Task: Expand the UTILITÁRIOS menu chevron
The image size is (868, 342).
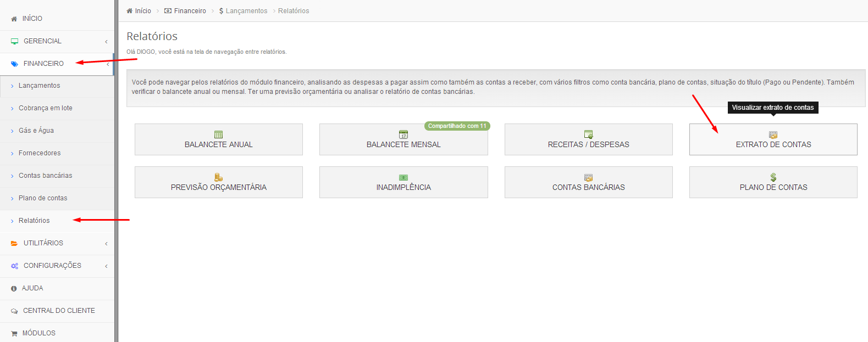Action: point(106,244)
